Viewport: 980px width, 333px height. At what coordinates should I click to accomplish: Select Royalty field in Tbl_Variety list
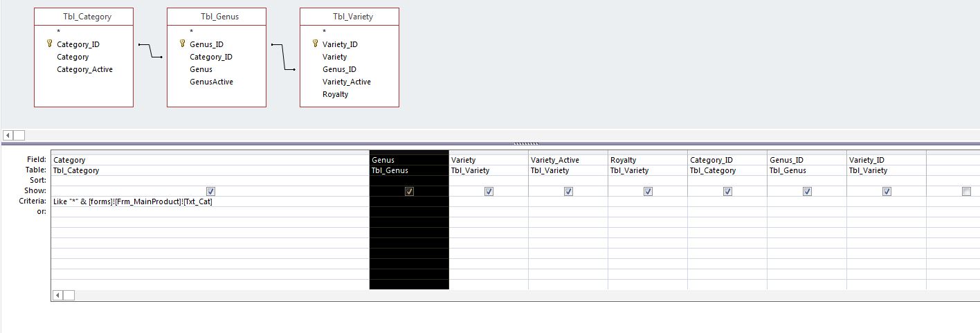(x=335, y=94)
